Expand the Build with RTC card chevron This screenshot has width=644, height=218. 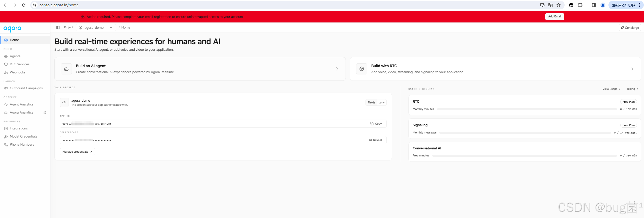(632, 69)
